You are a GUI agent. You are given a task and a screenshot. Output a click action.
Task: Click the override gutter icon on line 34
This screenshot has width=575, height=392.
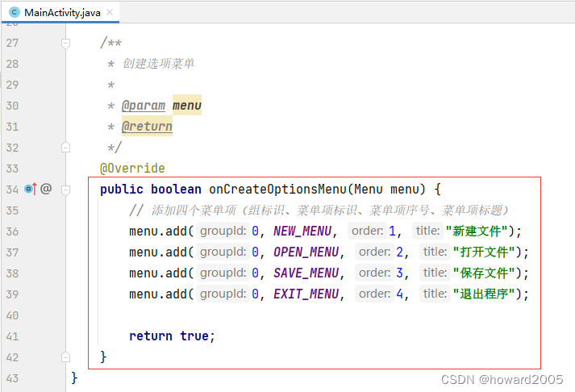tap(31, 189)
